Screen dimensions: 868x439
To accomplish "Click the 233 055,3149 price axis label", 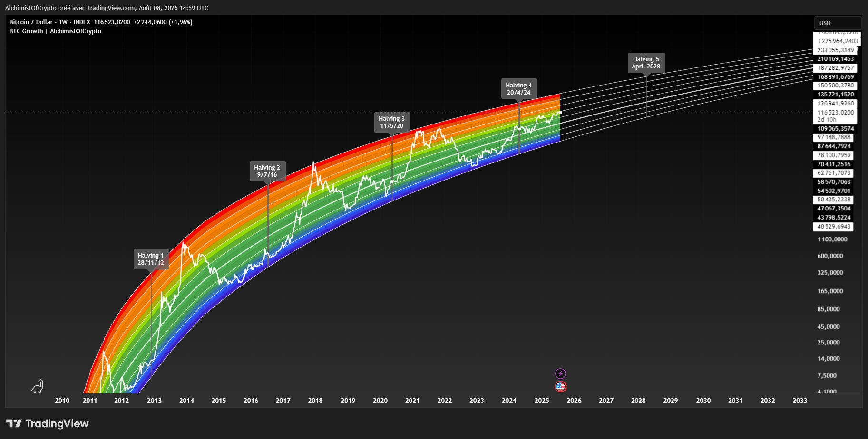I will pyautogui.click(x=836, y=50).
